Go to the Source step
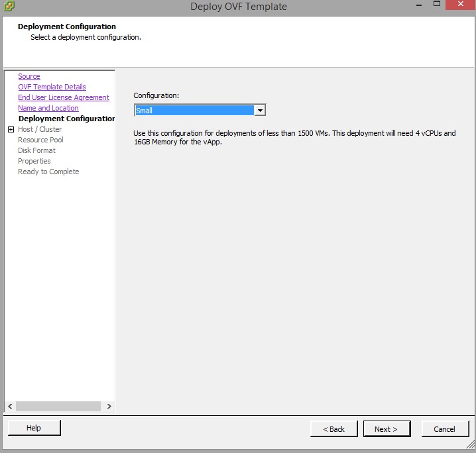Viewport: 476px width, 453px height. [x=29, y=77]
